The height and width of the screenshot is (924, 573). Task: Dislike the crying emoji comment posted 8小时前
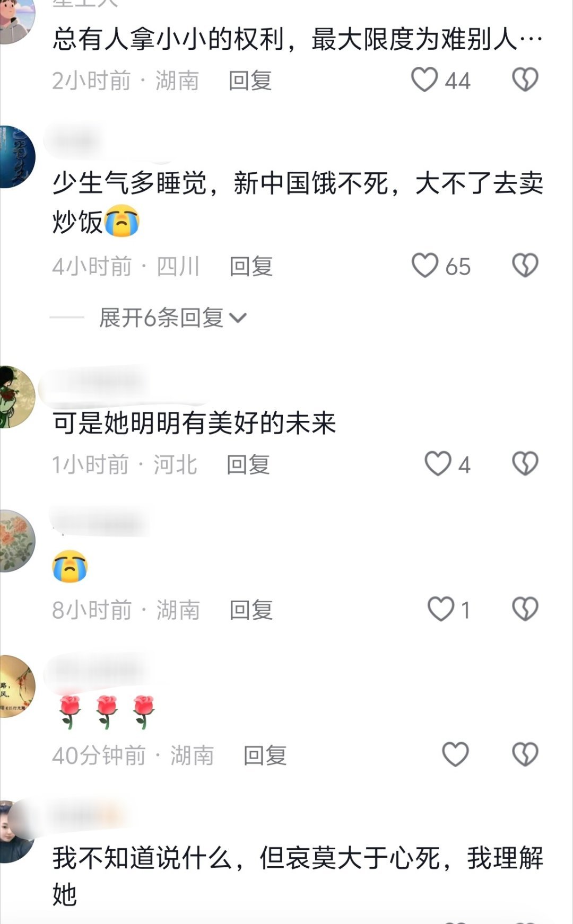[525, 609]
